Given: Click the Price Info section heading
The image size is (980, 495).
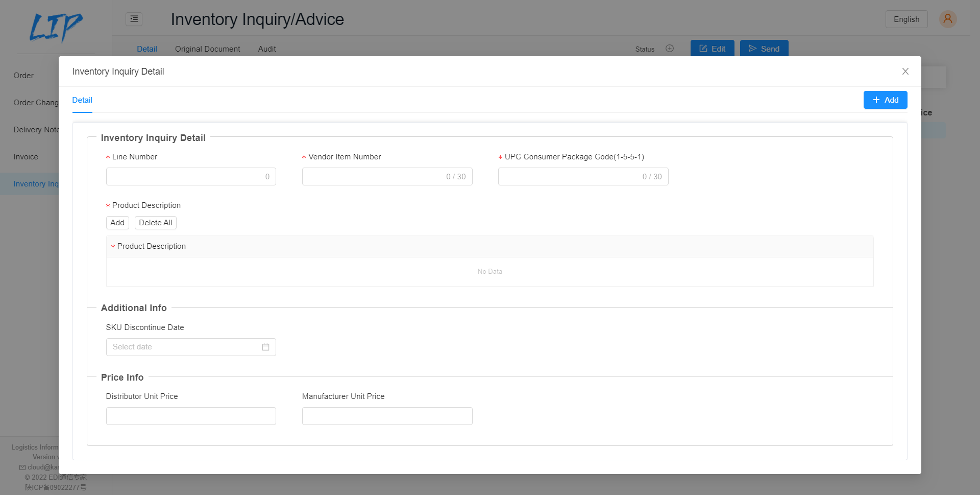Looking at the screenshot, I should [x=122, y=378].
